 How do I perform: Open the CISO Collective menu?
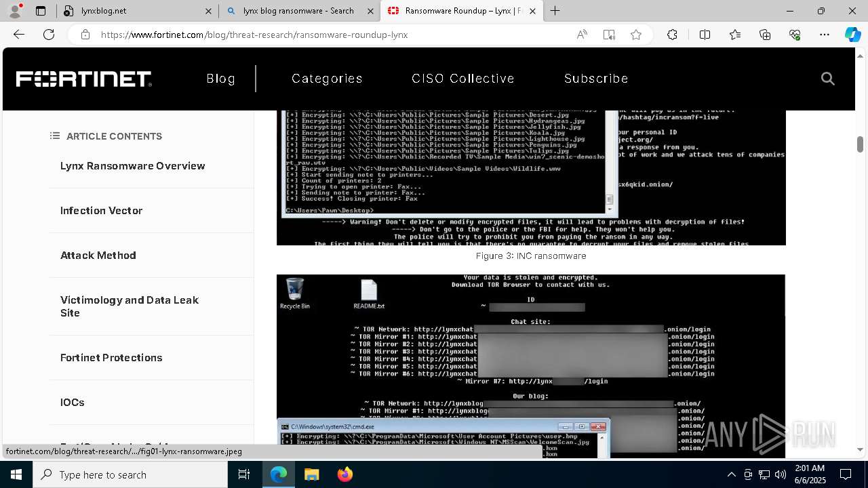pos(463,79)
